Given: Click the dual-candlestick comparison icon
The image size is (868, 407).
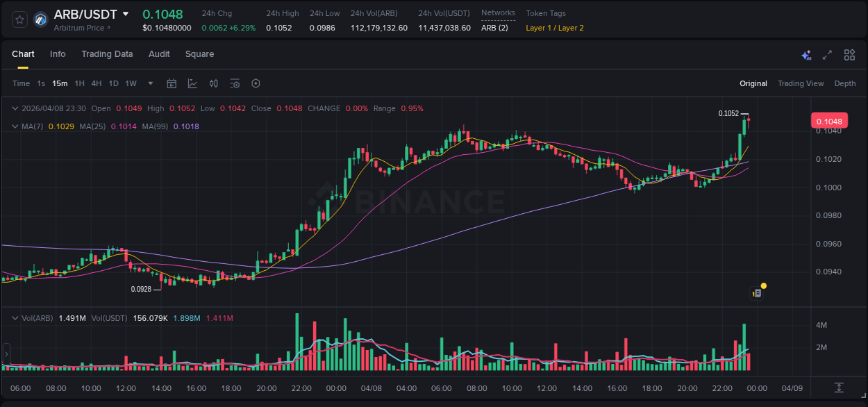Looking at the screenshot, I should pos(213,83).
